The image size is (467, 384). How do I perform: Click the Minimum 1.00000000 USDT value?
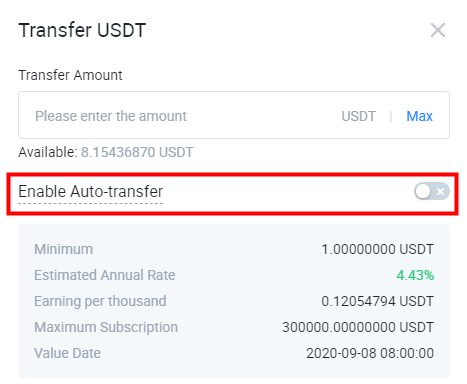point(377,249)
